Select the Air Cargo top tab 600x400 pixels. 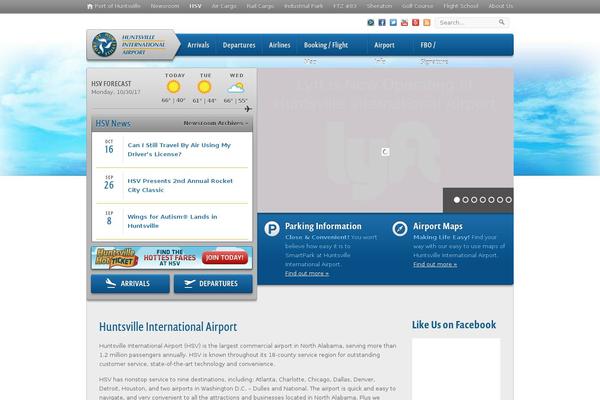224,6
